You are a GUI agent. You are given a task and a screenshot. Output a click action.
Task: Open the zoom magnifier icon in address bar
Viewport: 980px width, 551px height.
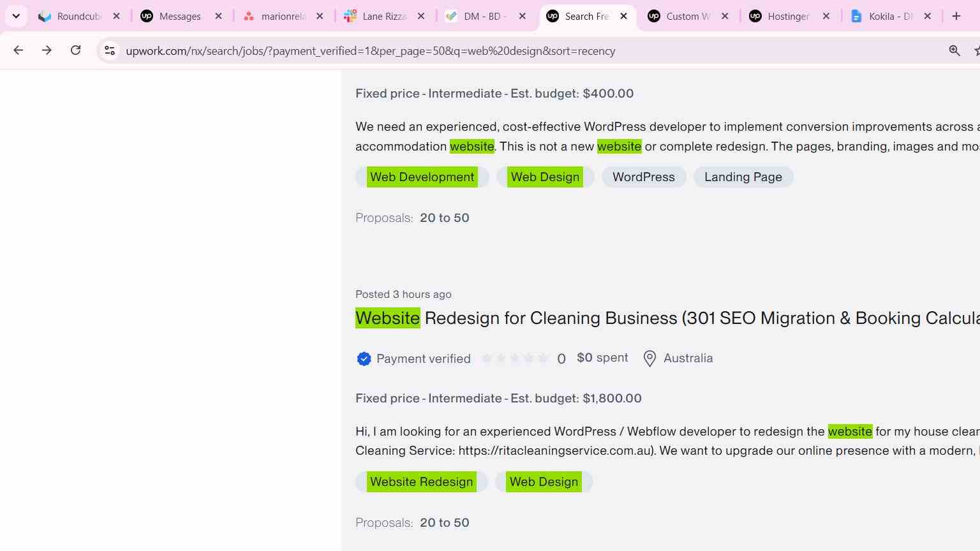point(954,50)
